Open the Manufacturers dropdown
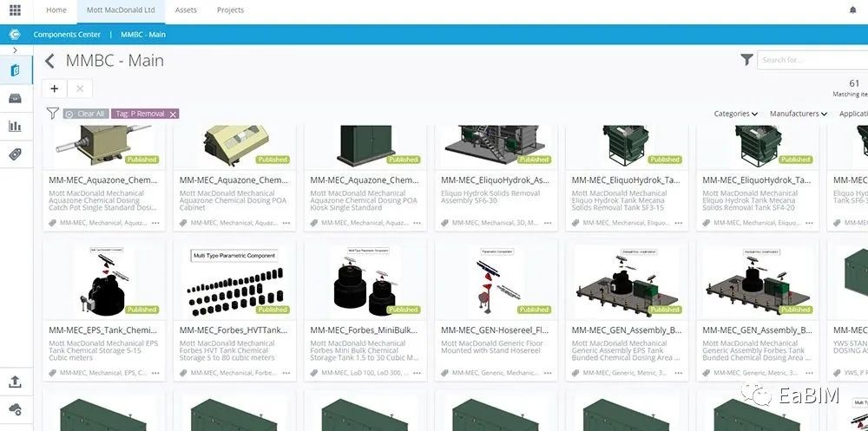The image size is (868, 431). [799, 114]
